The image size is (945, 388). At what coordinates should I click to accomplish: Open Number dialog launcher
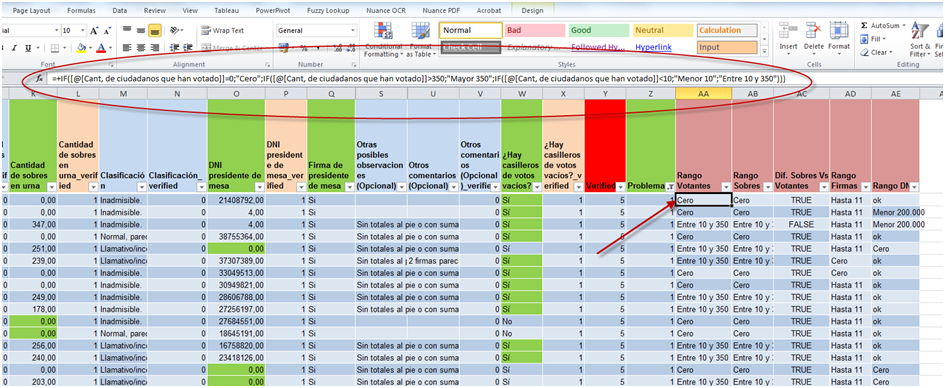click(x=354, y=64)
